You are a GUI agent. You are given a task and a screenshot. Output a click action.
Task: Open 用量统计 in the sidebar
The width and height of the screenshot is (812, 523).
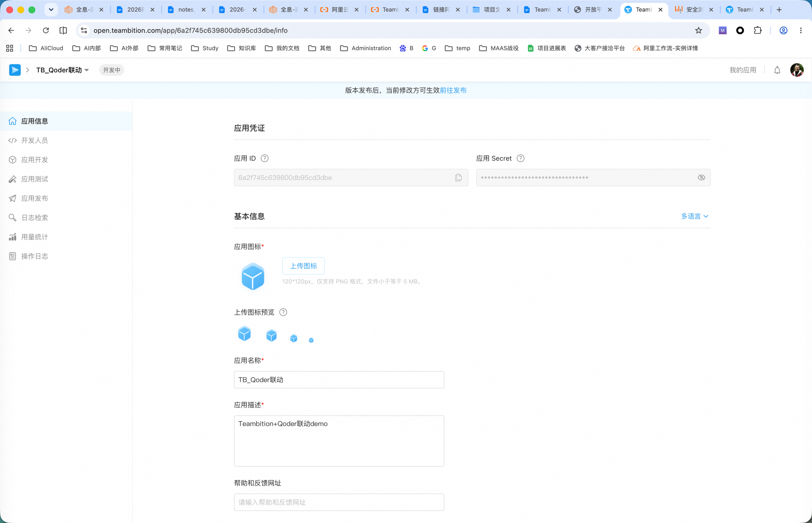point(66,237)
